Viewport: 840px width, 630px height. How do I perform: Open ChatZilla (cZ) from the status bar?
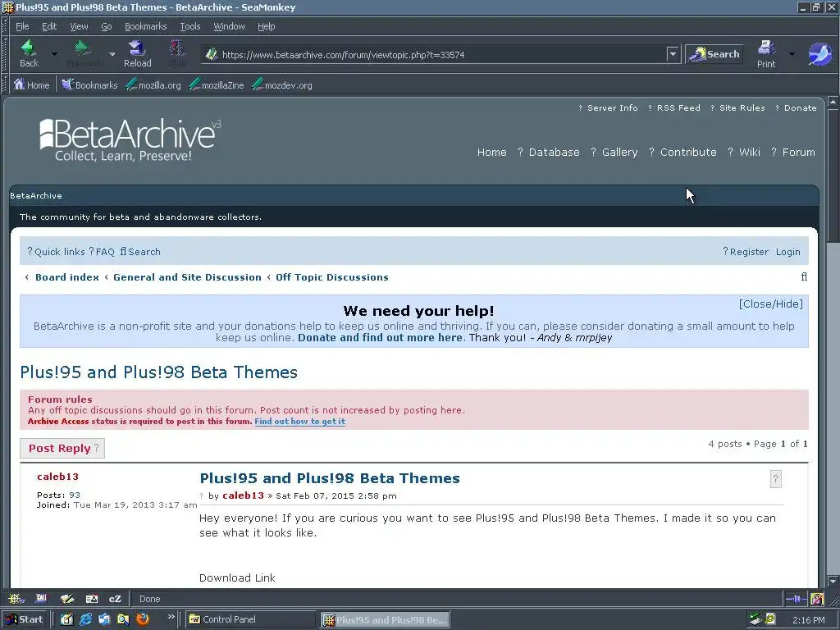tap(115, 598)
